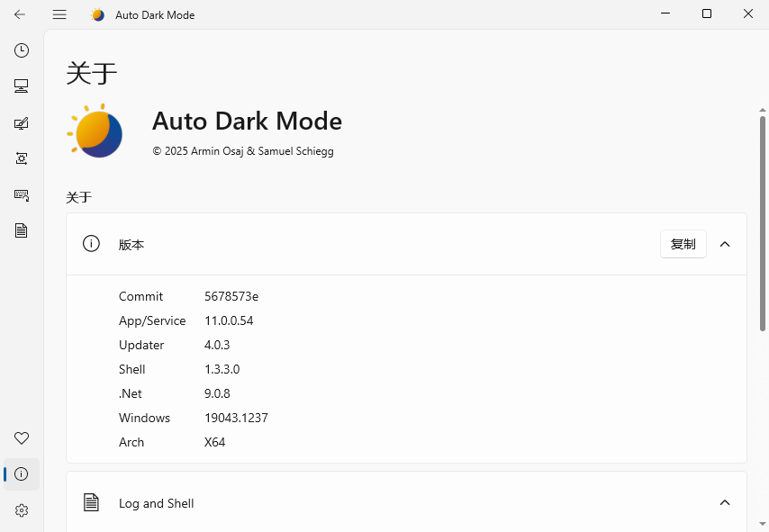769x532 pixels.
Task: Minimize the Auto Dark Mode window
Action: tap(665, 14)
